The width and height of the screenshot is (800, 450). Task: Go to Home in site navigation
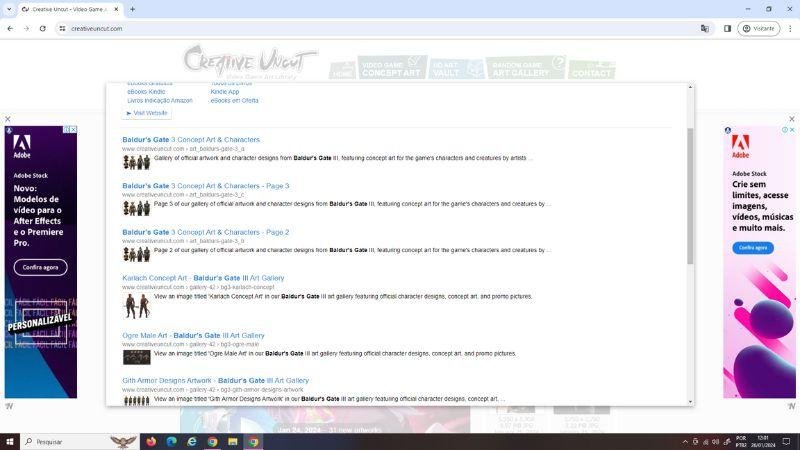point(342,70)
